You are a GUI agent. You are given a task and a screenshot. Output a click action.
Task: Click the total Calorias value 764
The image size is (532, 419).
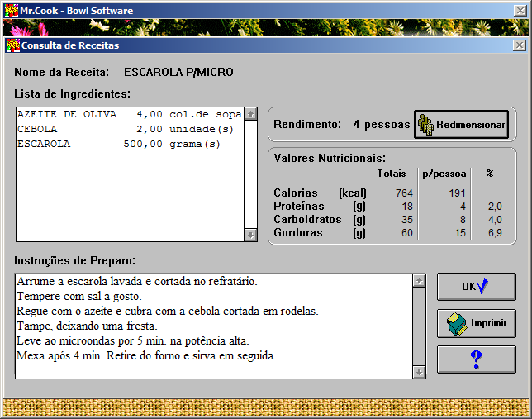pos(403,193)
